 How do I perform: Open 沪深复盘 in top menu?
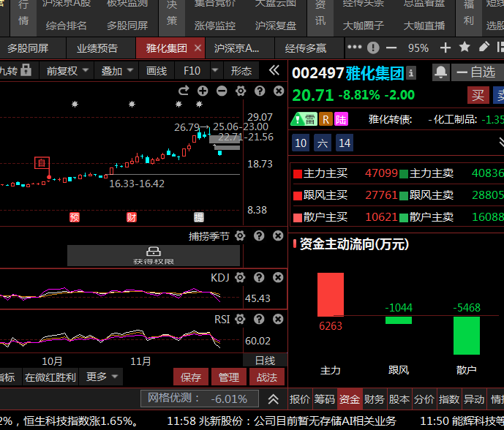tap(276, 26)
